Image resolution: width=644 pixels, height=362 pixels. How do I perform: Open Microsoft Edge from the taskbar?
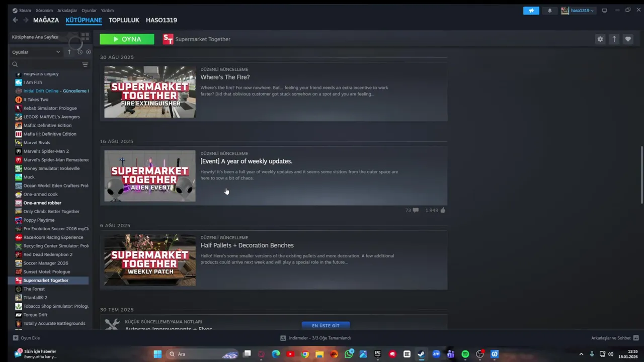pyautogui.click(x=276, y=354)
